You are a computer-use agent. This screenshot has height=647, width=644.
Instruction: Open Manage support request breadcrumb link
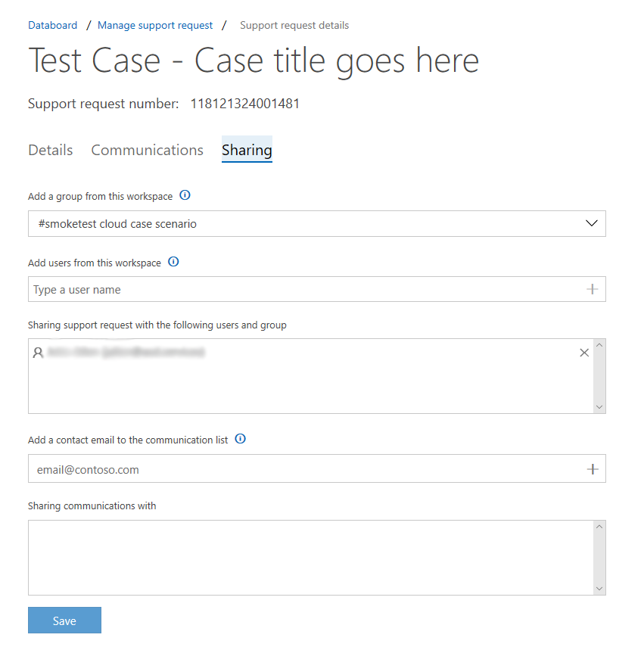point(155,25)
